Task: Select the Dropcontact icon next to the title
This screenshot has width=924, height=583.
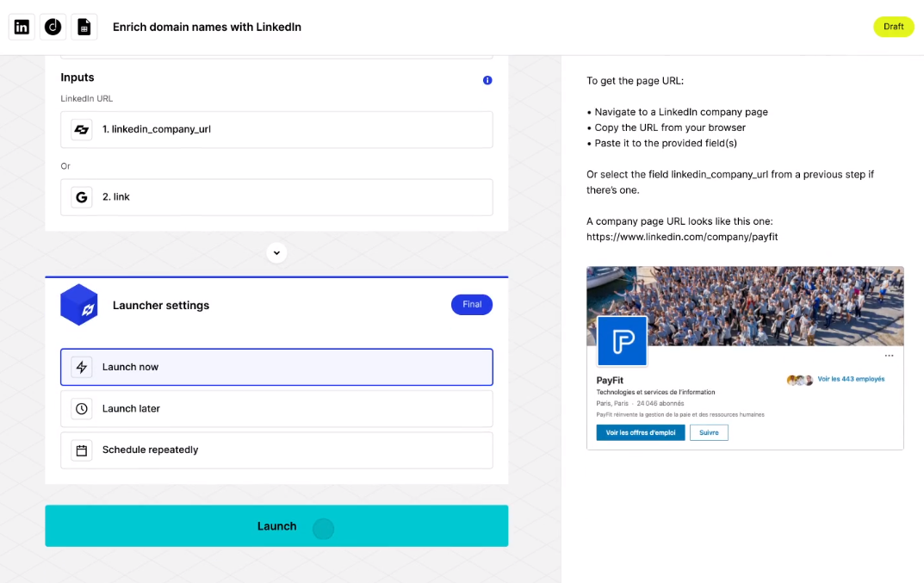Action: click(53, 27)
